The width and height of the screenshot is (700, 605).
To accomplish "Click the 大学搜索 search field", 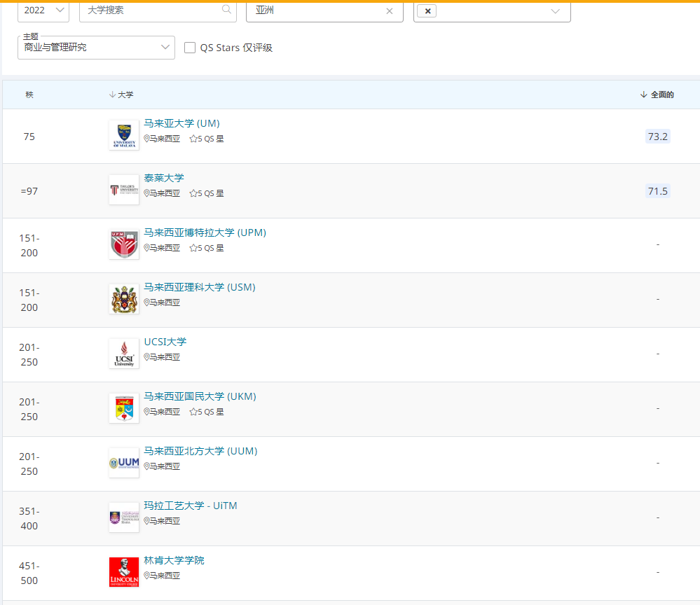I will (x=151, y=11).
